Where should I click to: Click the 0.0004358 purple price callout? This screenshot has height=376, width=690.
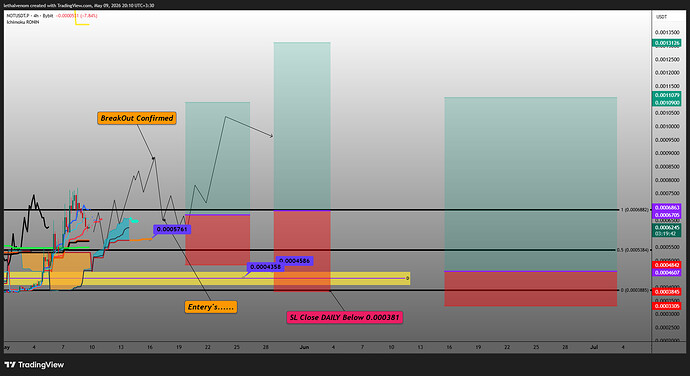click(265, 267)
